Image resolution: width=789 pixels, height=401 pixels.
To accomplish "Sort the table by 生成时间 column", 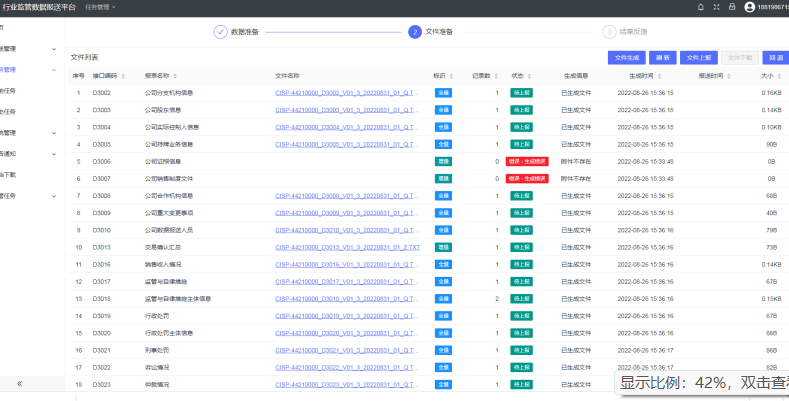I will click(659, 76).
